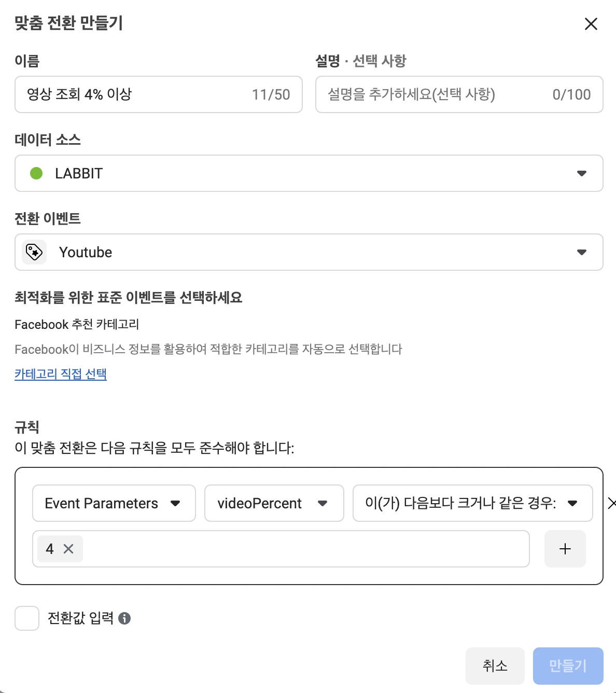Image resolution: width=616 pixels, height=693 pixels.
Task: Close the custom conversion dialog
Action: click(591, 24)
